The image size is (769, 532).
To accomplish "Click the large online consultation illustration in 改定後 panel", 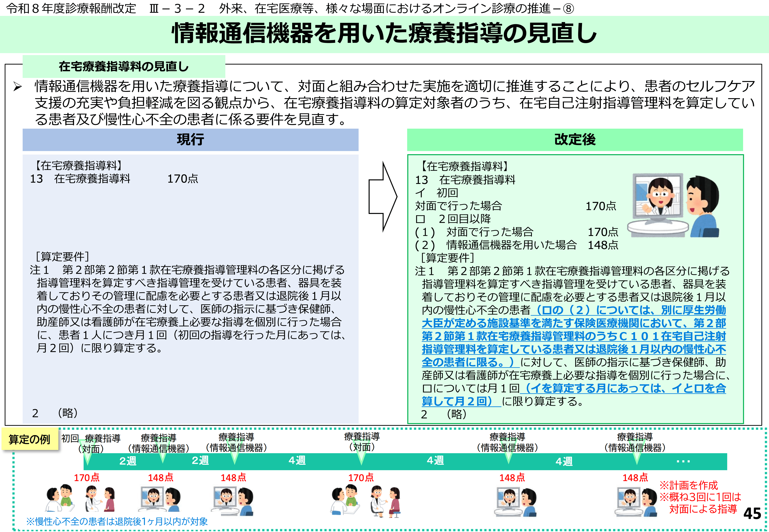I will pos(673,205).
